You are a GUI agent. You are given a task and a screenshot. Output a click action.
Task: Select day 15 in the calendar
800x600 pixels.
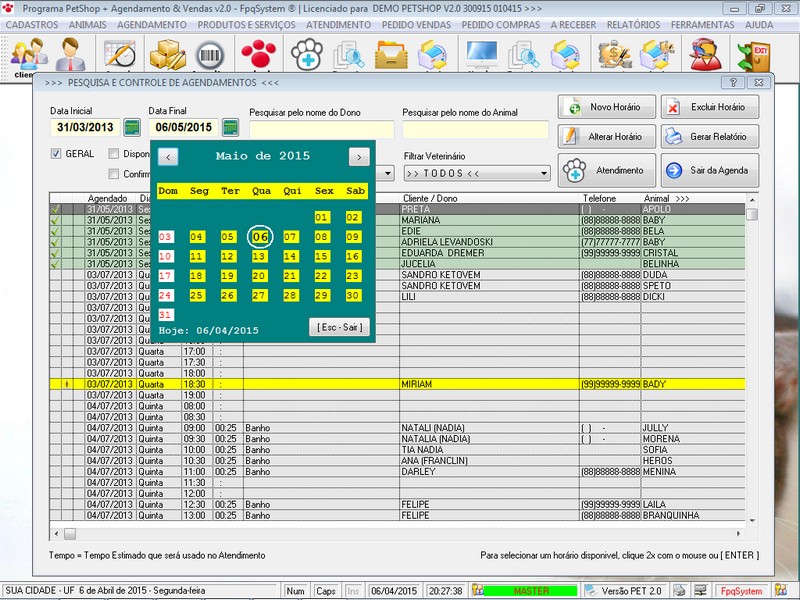pos(321,256)
